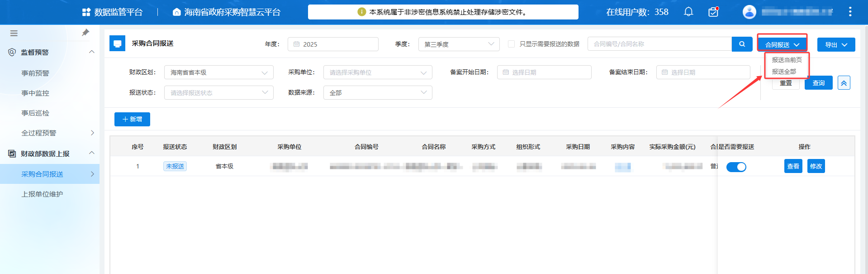Select 报送当前页 from the dropdown menu
This screenshot has width=868, height=274.
(x=787, y=60)
